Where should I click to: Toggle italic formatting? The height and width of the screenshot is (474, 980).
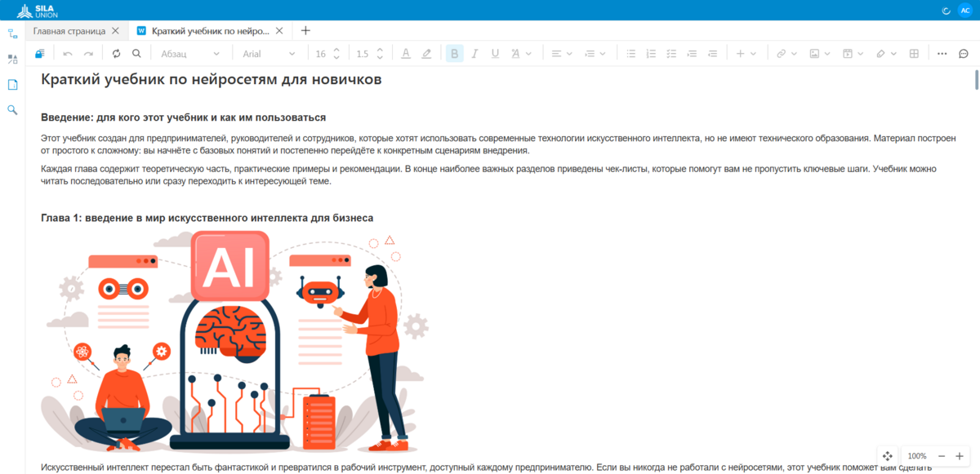coord(474,54)
